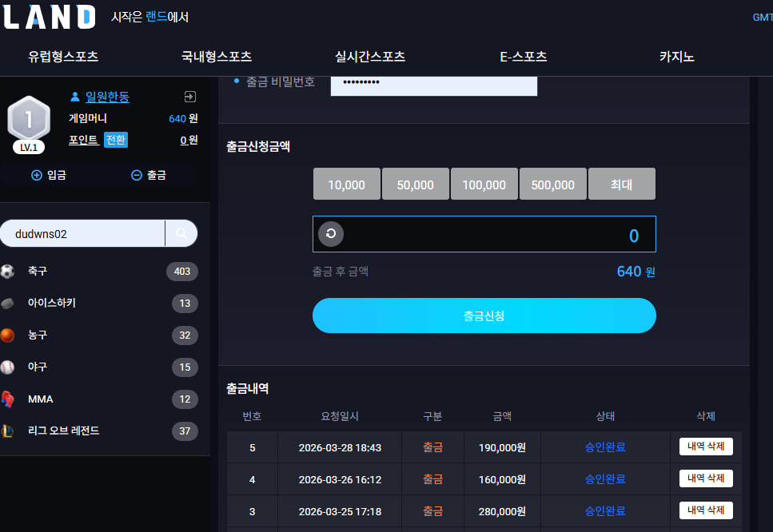Click 전환 to convert points
The height and width of the screenshot is (532, 773).
116,140
